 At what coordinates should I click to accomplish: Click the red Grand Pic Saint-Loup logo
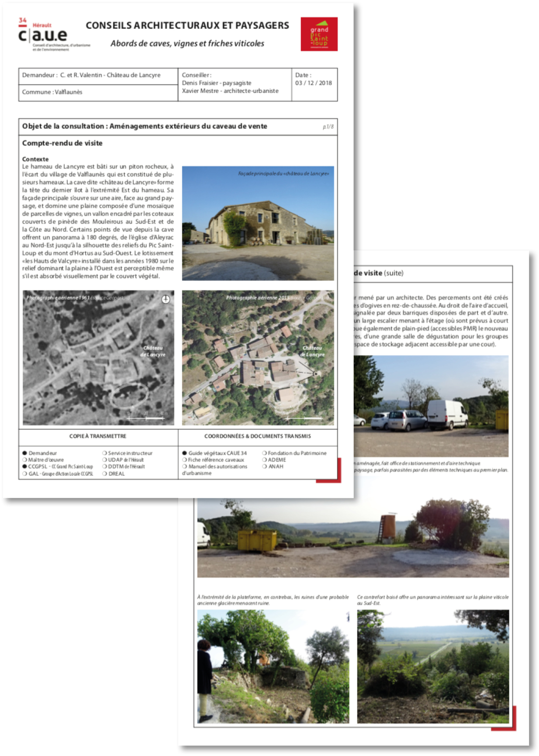(x=319, y=34)
